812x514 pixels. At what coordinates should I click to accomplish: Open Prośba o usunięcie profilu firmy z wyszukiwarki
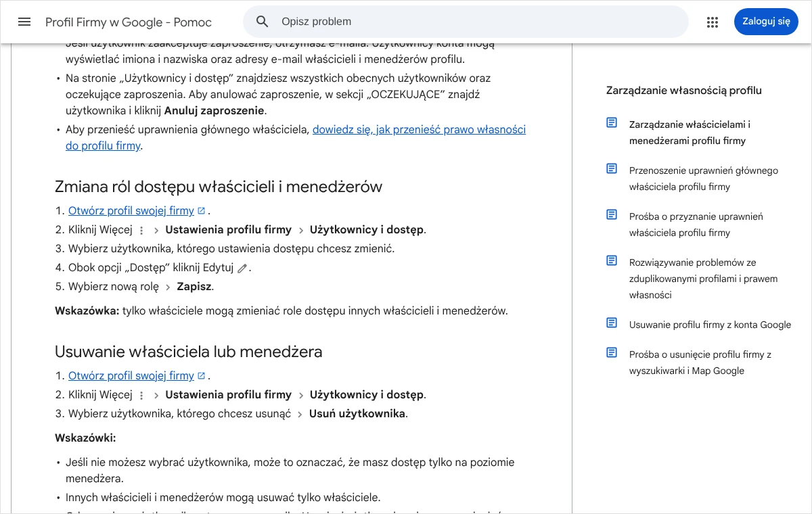coord(700,363)
